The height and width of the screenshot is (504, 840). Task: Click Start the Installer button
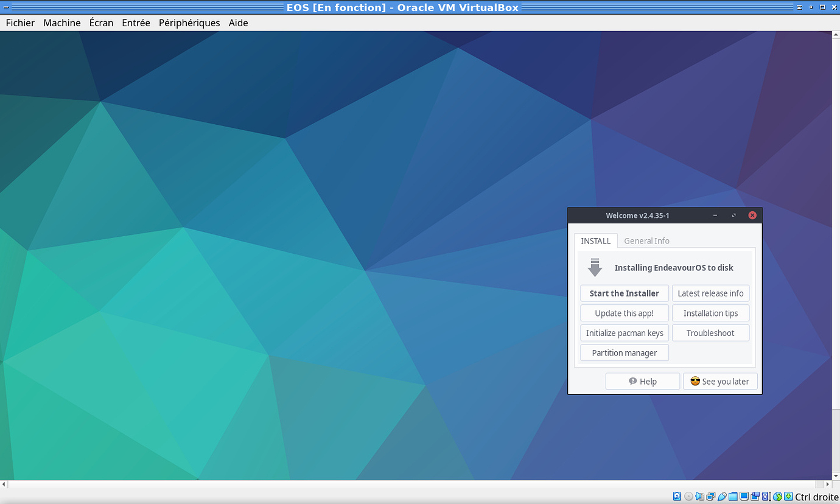coord(625,293)
